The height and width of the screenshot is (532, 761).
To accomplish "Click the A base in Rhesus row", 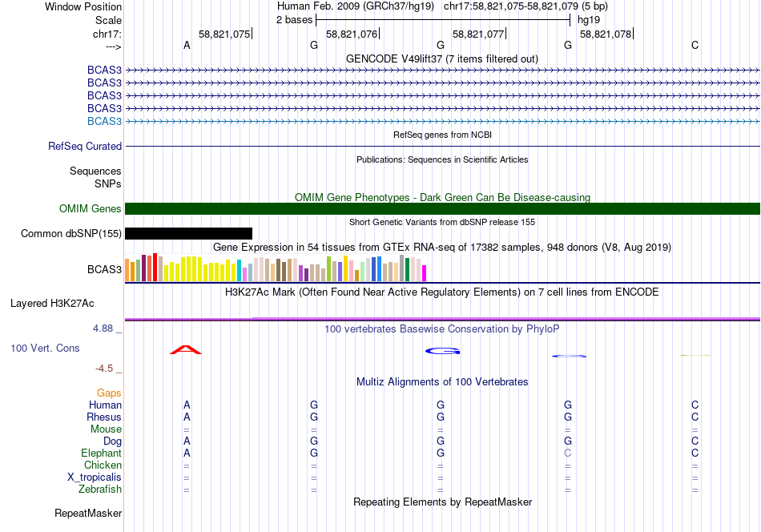I will [187, 417].
